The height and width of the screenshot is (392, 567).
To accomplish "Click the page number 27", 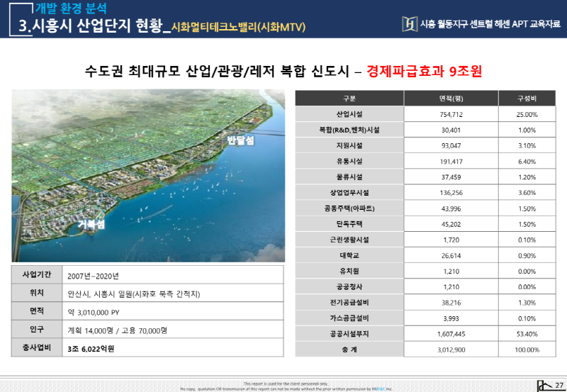I will (558, 385).
